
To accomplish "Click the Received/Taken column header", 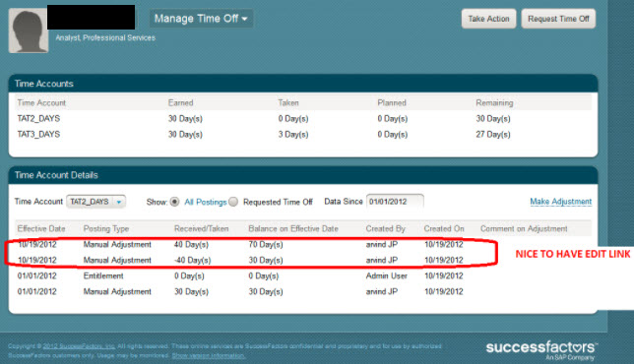I will coord(201,228).
